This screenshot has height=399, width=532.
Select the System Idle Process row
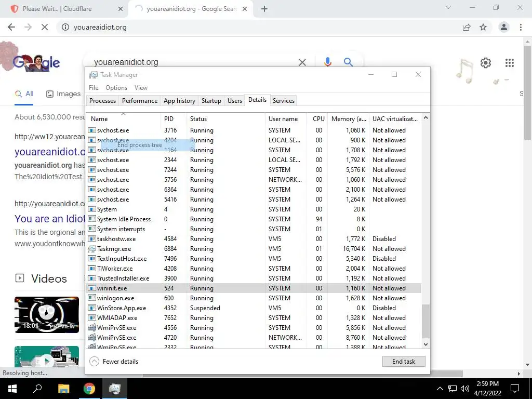coord(254,219)
